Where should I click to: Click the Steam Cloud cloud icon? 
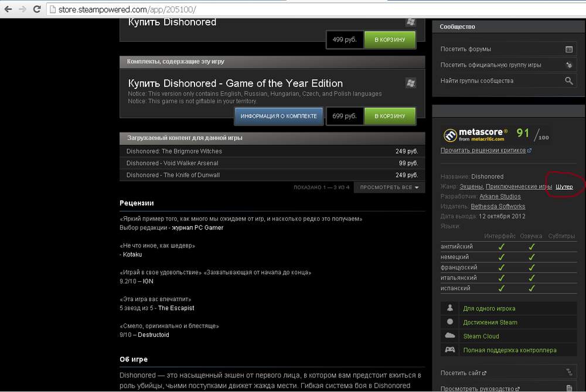tap(450, 336)
